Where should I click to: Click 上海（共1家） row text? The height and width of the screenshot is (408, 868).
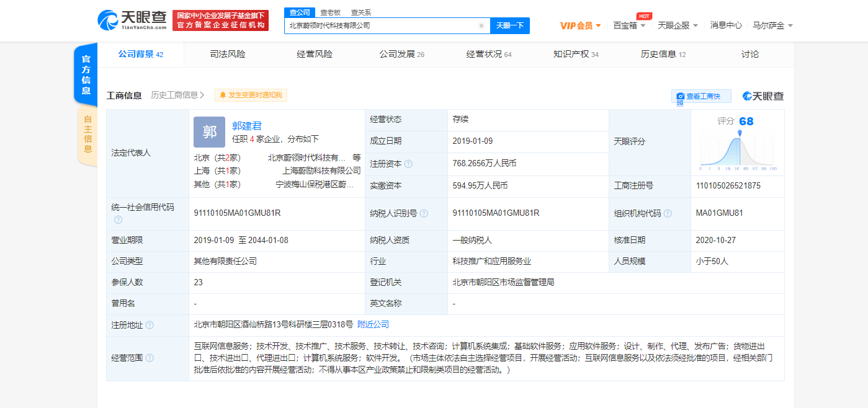pyautogui.click(x=217, y=171)
